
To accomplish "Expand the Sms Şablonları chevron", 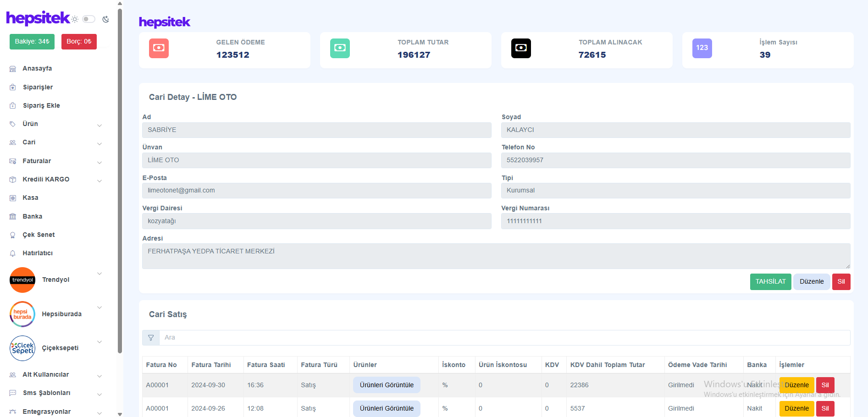I will [x=100, y=395].
